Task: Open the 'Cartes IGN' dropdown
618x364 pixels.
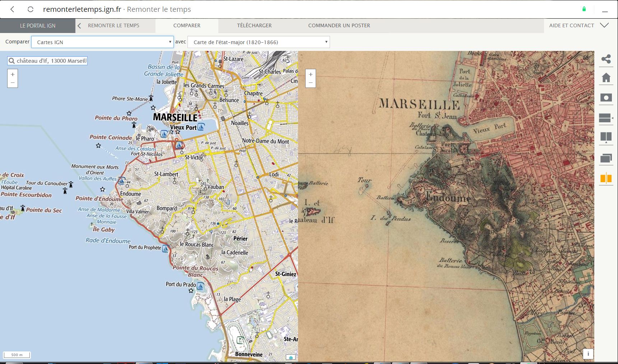Action: [102, 42]
